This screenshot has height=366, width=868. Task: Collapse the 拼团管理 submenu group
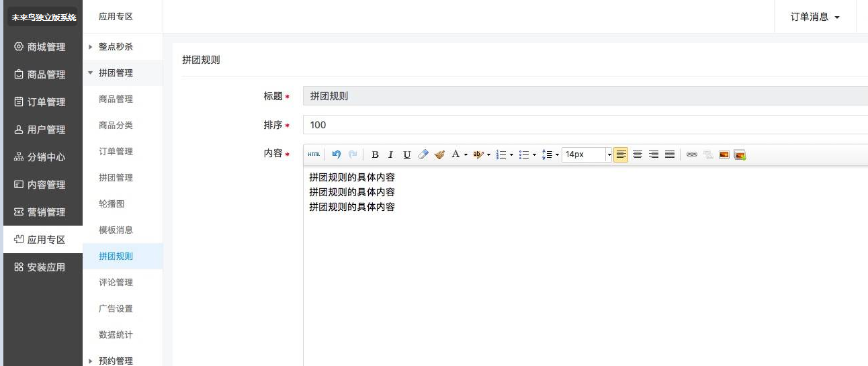123,73
